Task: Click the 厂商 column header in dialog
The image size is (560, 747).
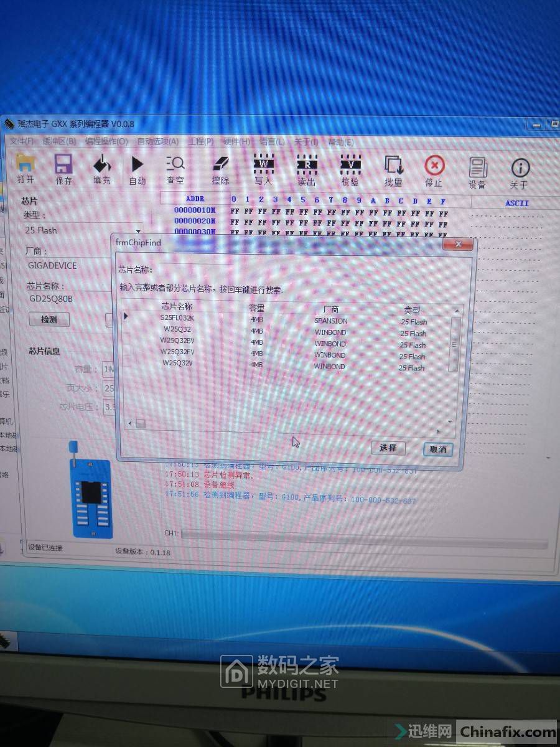Action: click(331, 309)
